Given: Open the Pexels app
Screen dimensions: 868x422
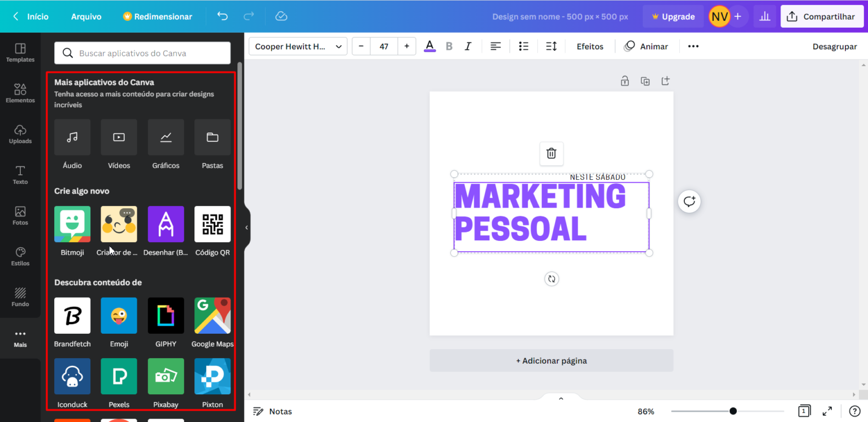Looking at the screenshot, I should click(119, 376).
